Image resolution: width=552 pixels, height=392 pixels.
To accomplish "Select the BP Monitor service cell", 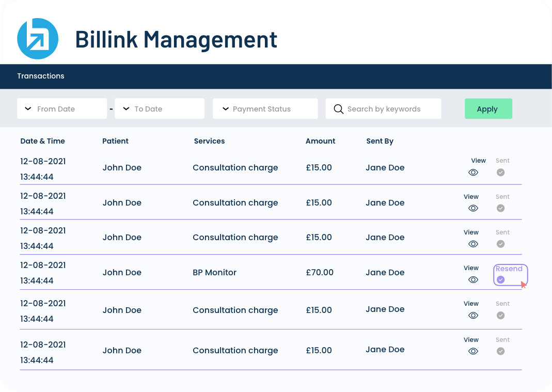I will (214, 272).
